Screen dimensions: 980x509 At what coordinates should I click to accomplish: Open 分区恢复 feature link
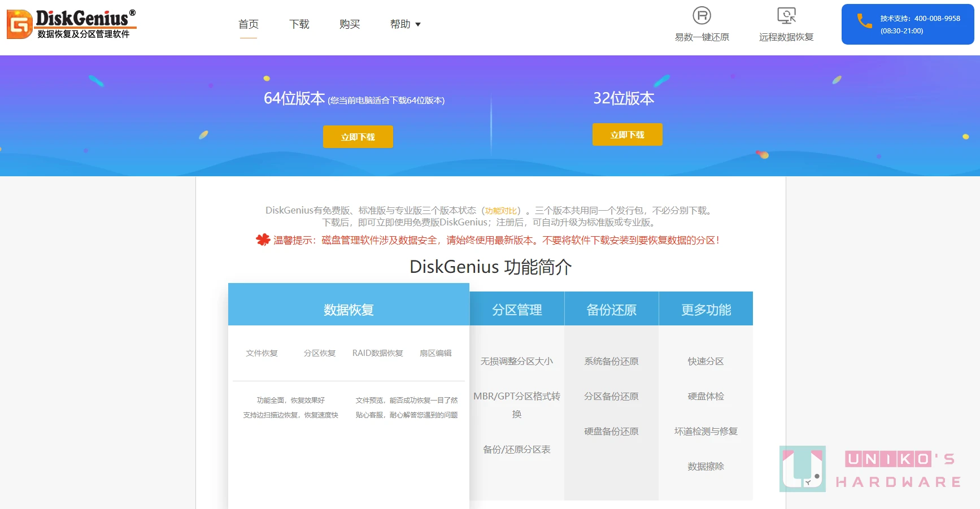[320, 353]
